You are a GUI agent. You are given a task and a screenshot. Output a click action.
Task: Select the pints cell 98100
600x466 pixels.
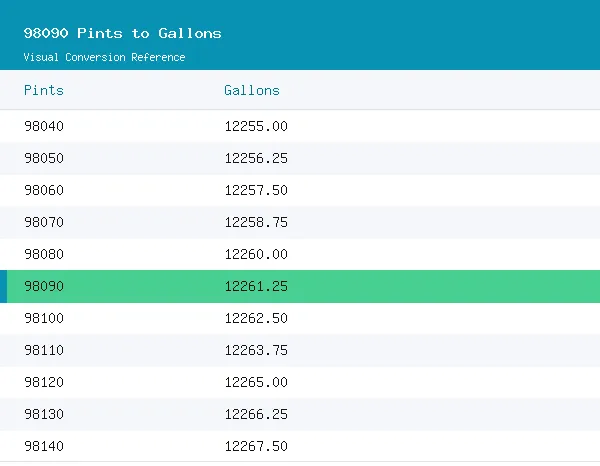pyautogui.click(x=44, y=318)
